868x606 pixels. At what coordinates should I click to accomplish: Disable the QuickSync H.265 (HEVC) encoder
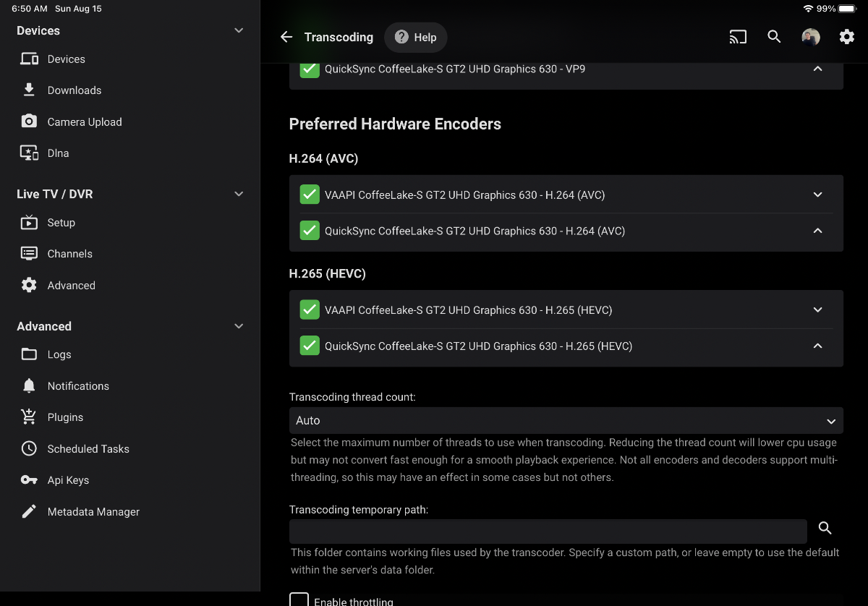tap(310, 346)
